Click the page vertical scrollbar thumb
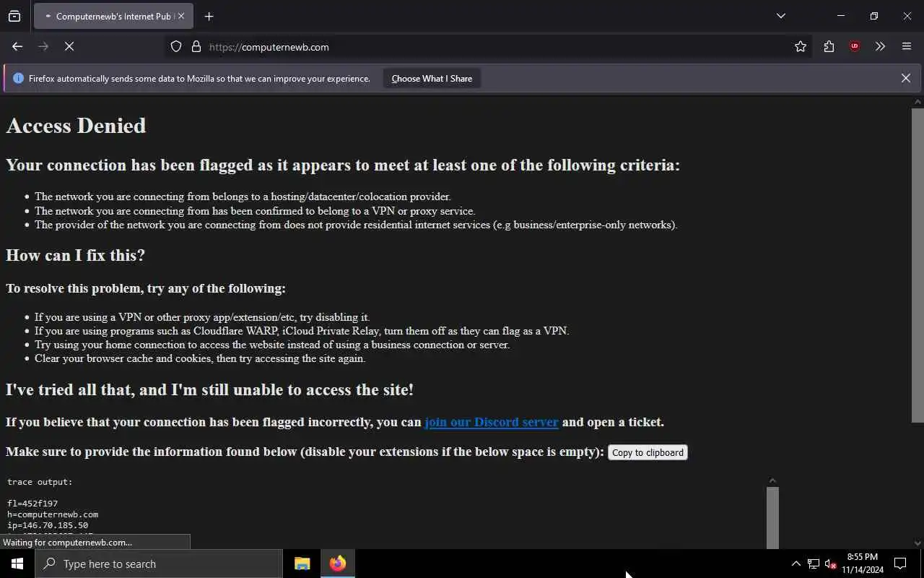 tap(918, 264)
